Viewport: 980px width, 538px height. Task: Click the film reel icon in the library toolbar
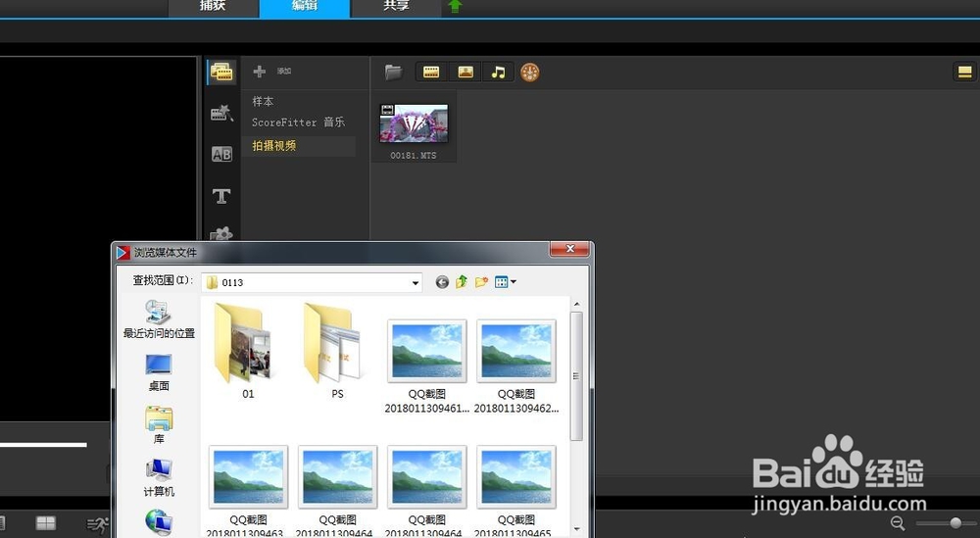point(529,73)
